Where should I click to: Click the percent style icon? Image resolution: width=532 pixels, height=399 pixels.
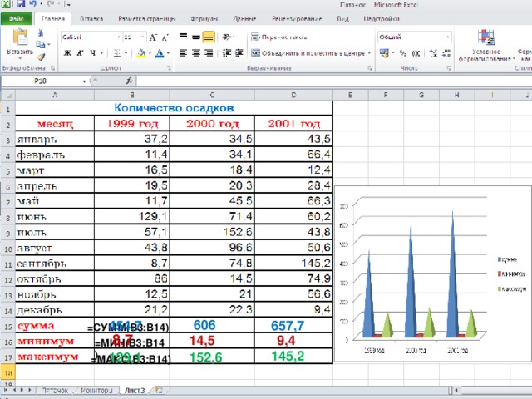pyautogui.click(x=402, y=53)
